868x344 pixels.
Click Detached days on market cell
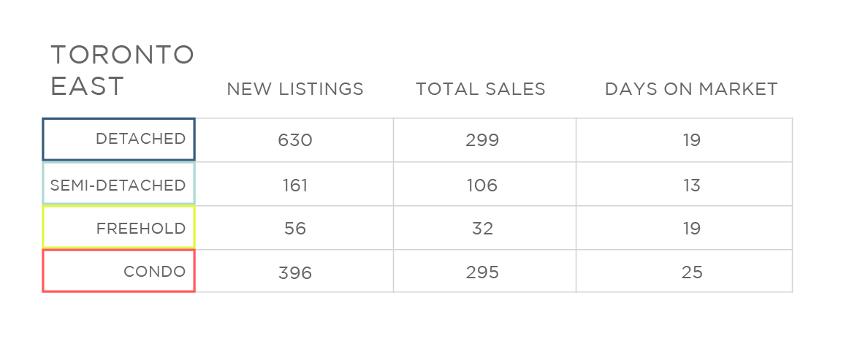tap(691, 140)
